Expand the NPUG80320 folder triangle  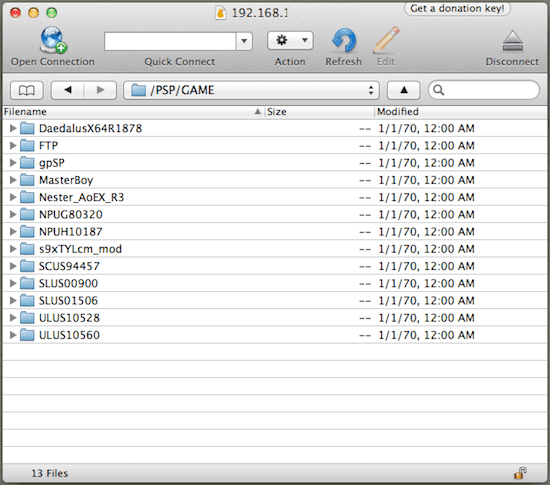13,214
